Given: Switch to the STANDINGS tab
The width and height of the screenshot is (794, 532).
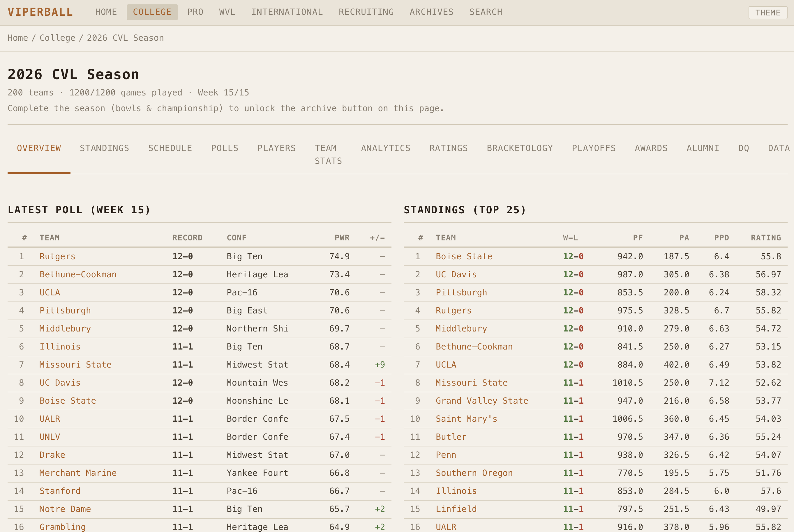Looking at the screenshot, I should click(x=105, y=148).
